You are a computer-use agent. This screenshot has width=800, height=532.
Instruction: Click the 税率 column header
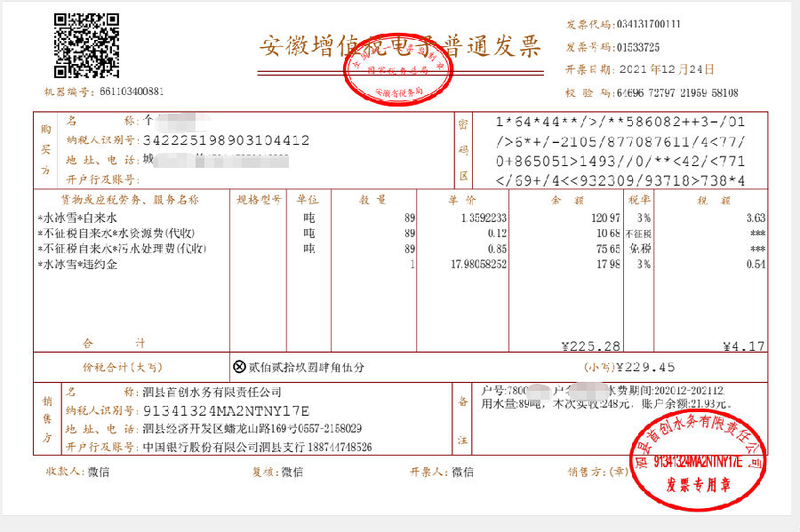click(x=639, y=200)
